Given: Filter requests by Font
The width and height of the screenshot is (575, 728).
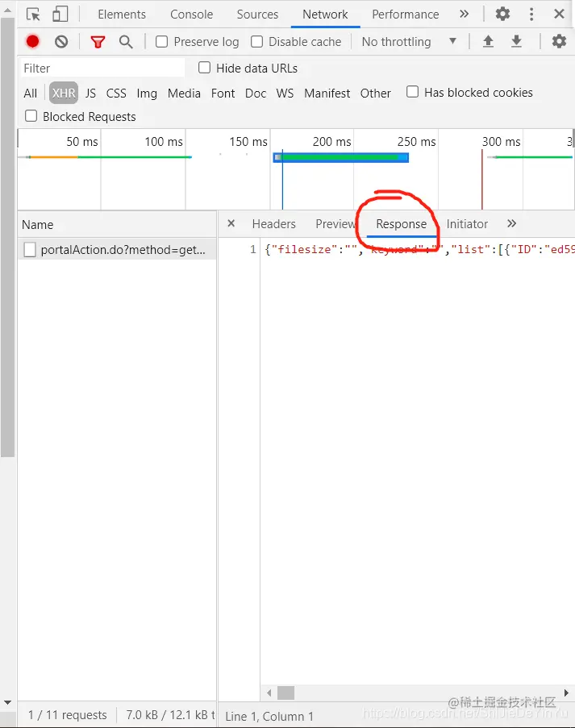Looking at the screenshot, I should click(223, 94).
